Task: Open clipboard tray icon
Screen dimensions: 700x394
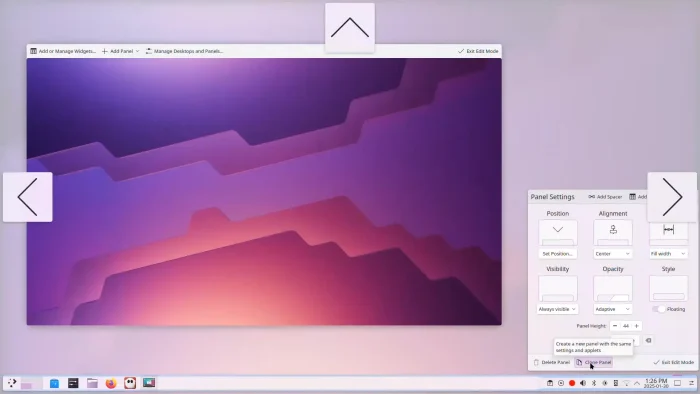Action: [550, 383]
